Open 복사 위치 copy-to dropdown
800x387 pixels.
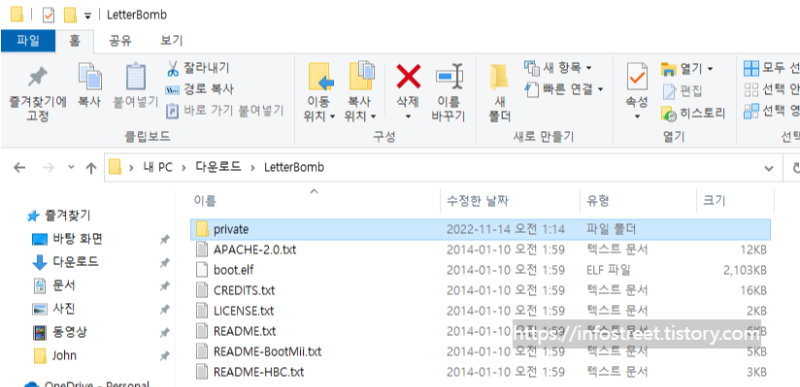360,92
